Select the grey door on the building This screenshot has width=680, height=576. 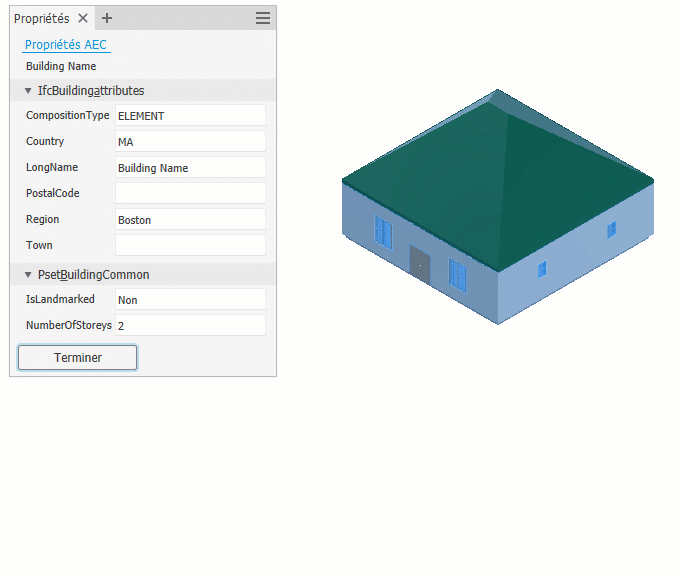pyautogui.click(x=420, y=264)
